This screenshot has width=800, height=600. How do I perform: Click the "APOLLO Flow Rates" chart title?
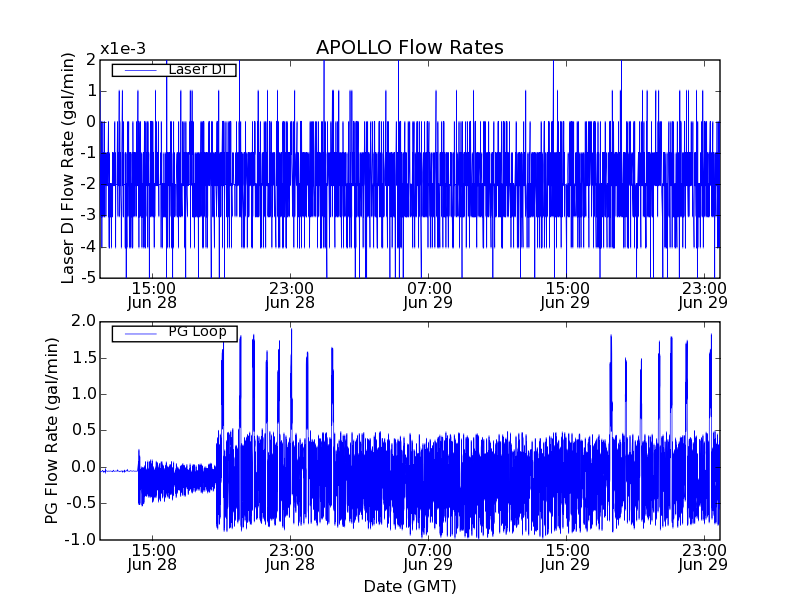(x=409, y=48)
